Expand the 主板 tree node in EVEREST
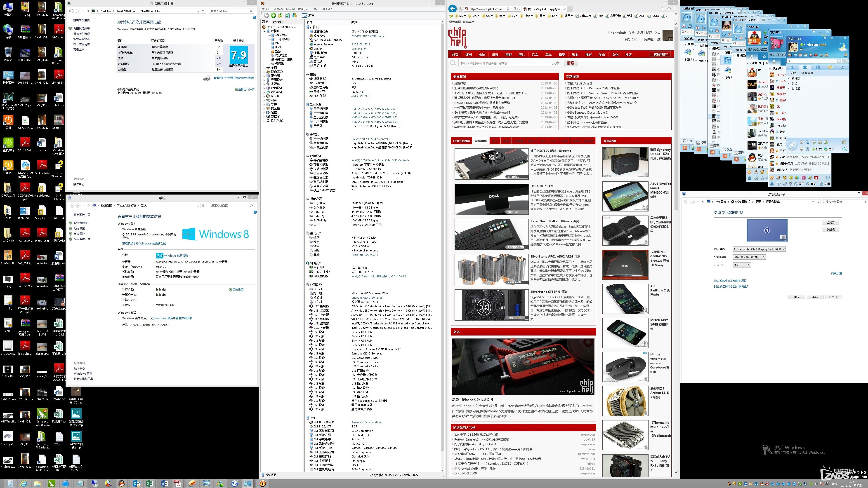Screen dimensions: 868x488 264,68
